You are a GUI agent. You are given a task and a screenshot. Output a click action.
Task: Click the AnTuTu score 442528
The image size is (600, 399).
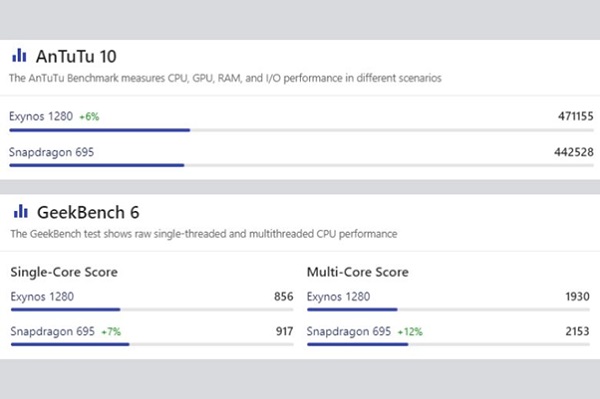click(574, 152)
